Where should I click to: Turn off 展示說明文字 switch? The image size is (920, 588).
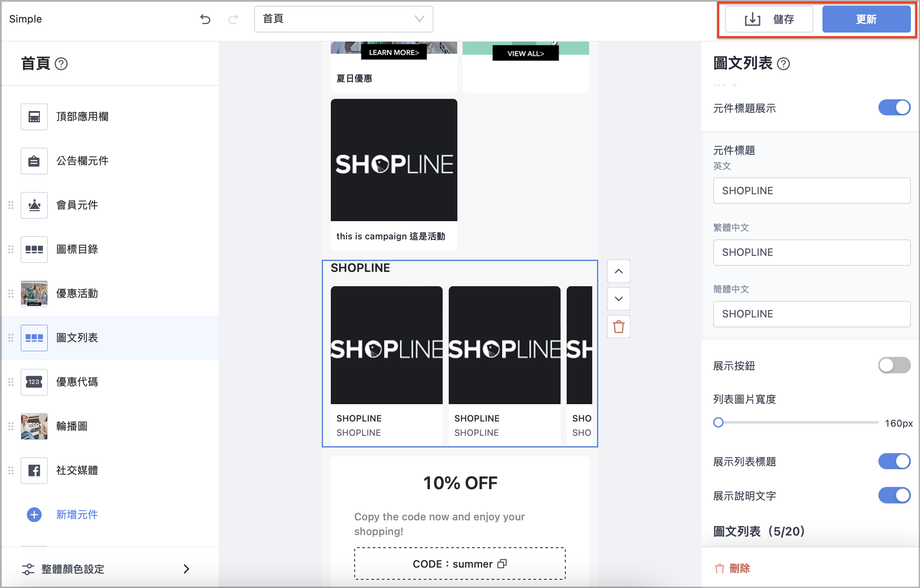click(x=894, y=495)
